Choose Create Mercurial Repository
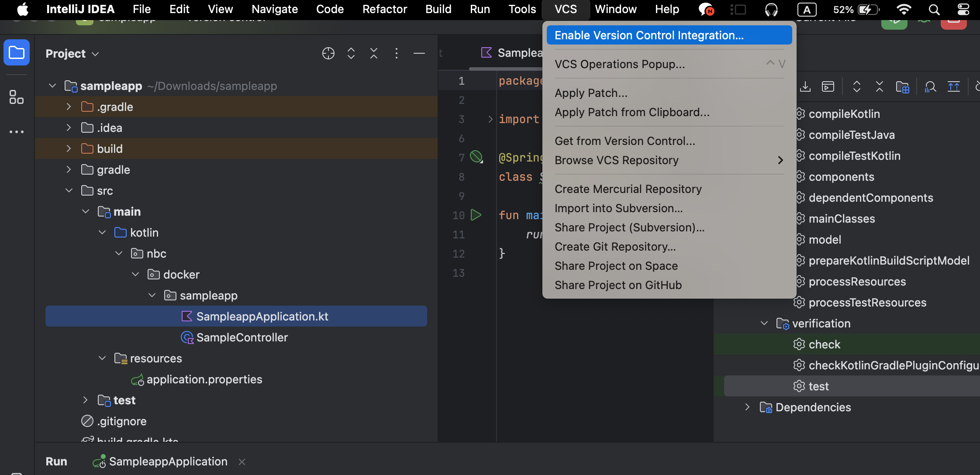Viewport: 980px width, 475px height. coord(669,189)
